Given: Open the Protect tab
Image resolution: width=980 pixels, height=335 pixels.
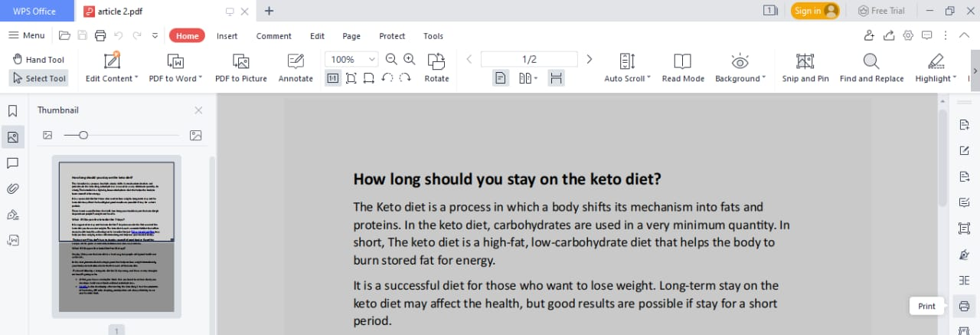Looking at the screenshot, I should [392, 36].
